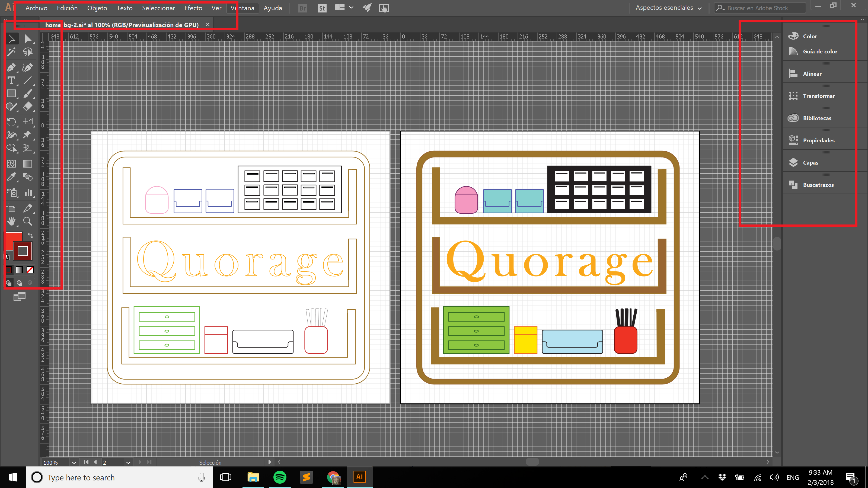Select the Pen tool
This screenshot has height=488, width=868.
11,67
